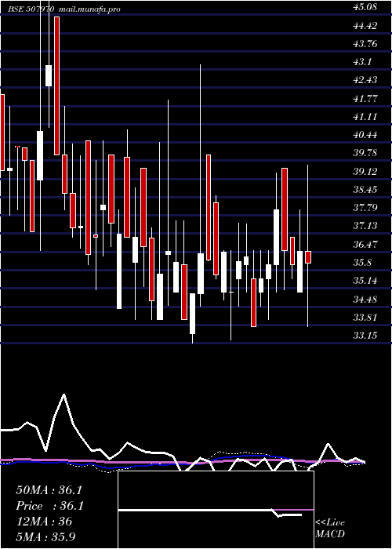Screen dimensions: 392x549
Task: Click the 40.44 price axis label
Action: pos(365,134)
